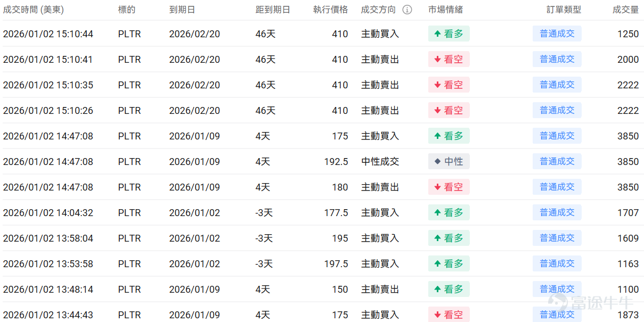This screenshot has width=644, height=322.
Task: Select the timestamp 2026/01/02 13:53:58
Action: click(x=48, y=264)
